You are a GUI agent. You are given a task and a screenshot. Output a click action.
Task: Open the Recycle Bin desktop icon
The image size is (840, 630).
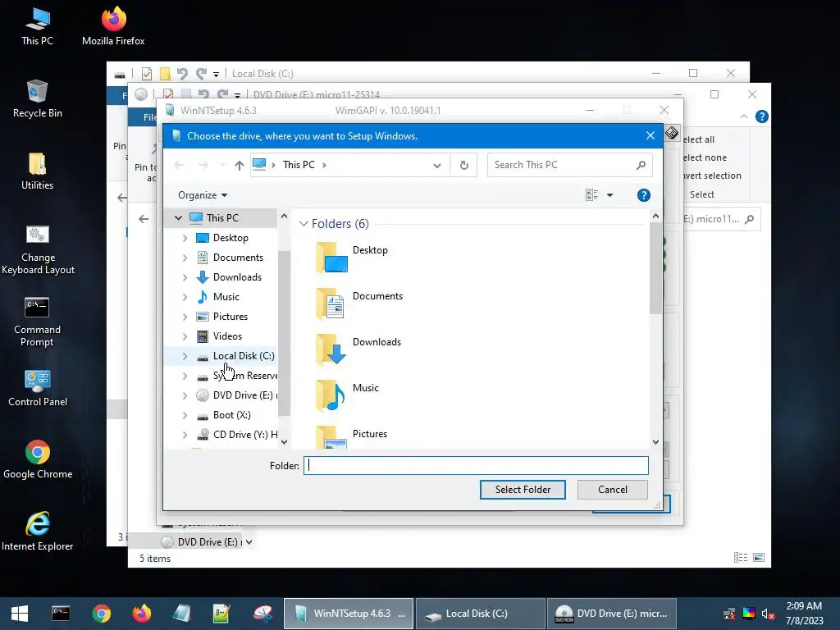(x=37, y=99)
